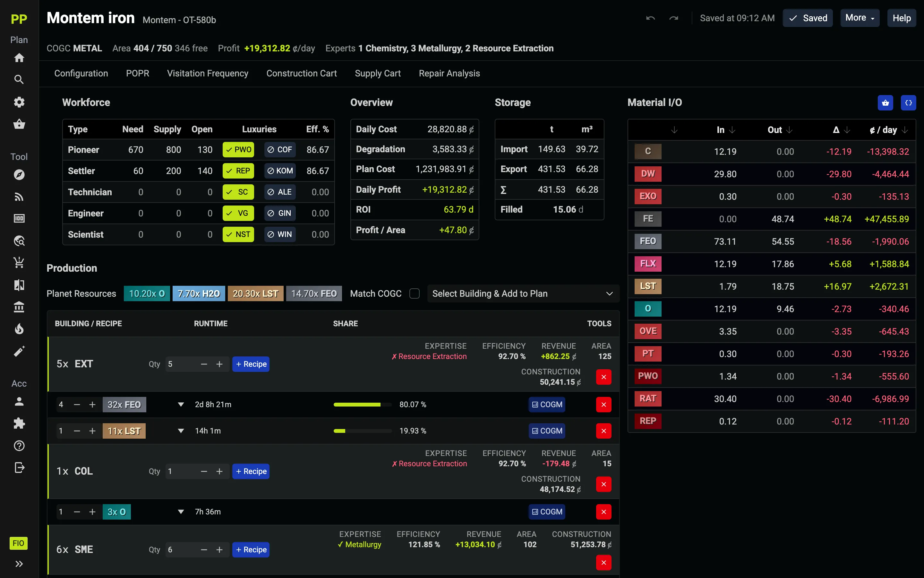Image resolution: width=924 pixels, height=578 pixels.
Task: Click the 10.20x O planet resource chip
Action: [x=147, y=293]
